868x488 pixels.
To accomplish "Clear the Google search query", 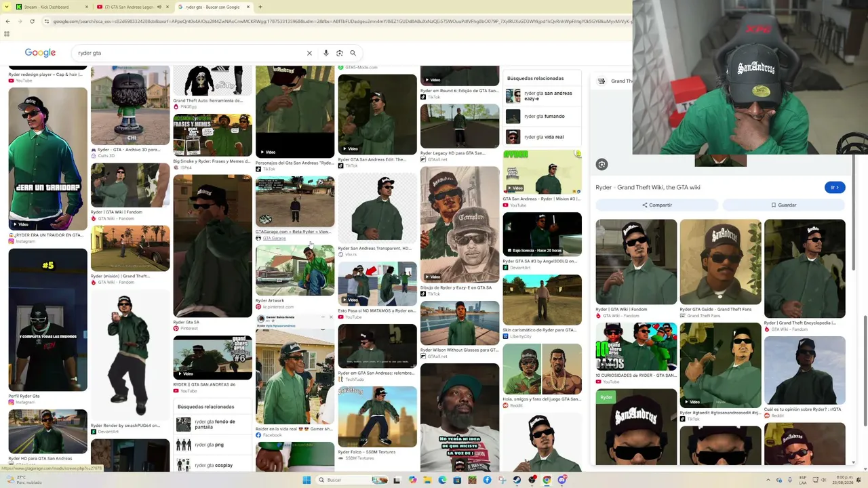I will coord(309,53).
